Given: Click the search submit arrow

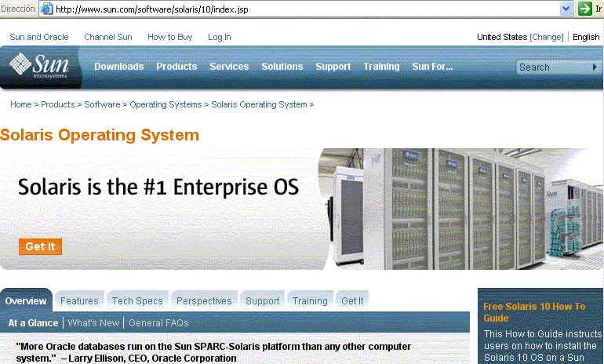Looking at the screenshot, I should [x=595, y=67].
